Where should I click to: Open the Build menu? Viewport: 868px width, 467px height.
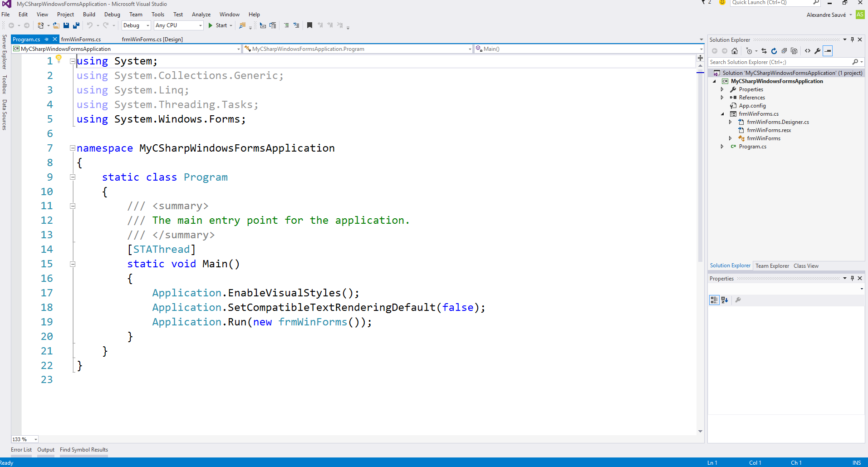tap(89, 15)
